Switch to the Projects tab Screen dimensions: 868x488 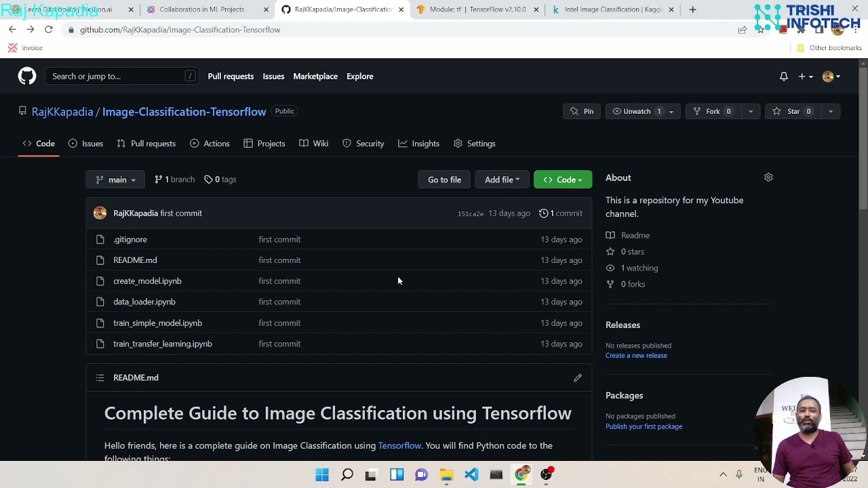point(264,144)
